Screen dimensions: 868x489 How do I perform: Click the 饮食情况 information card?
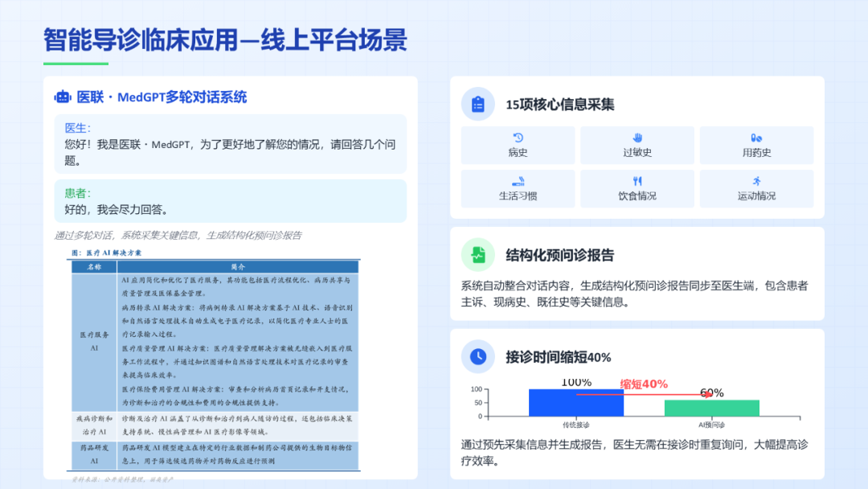(x=637, y=188)
